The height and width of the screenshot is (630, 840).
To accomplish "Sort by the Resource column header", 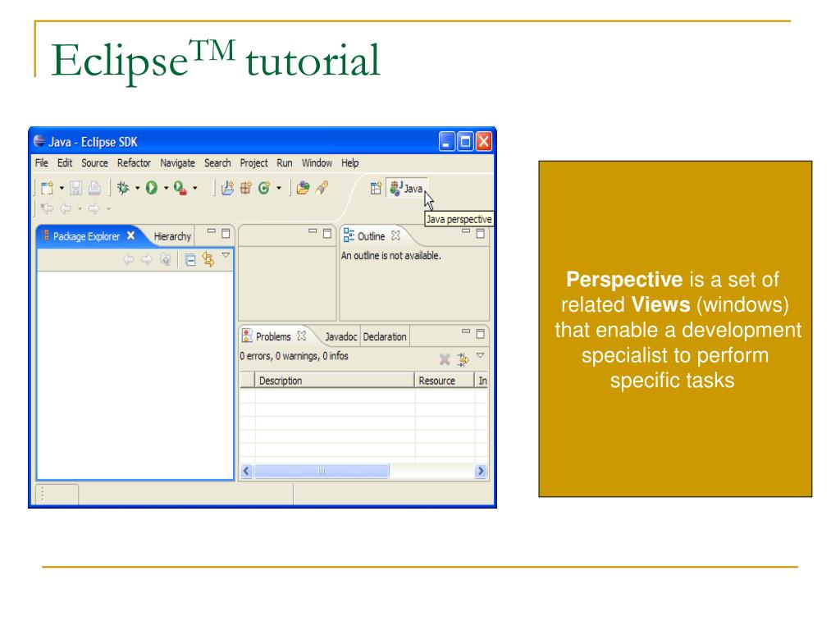I will 445,381.
